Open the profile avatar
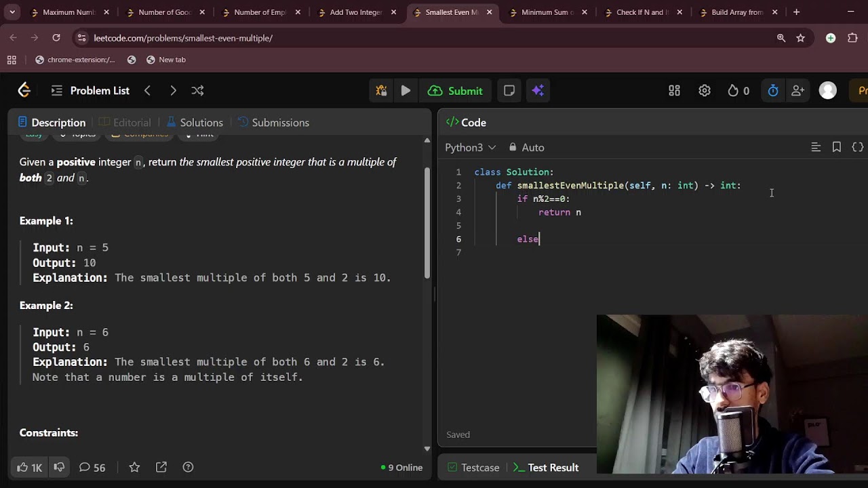The image size is (868, 488). (828, 91)
